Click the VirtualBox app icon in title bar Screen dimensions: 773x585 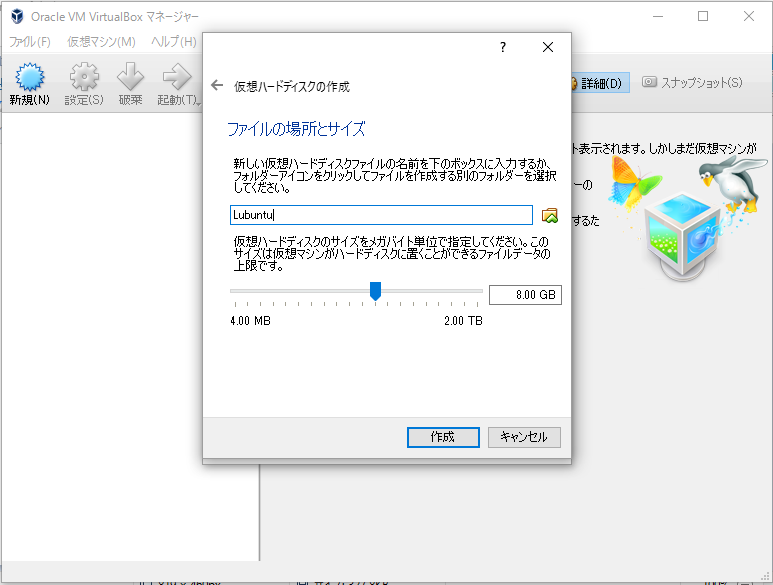pos(17,16)
